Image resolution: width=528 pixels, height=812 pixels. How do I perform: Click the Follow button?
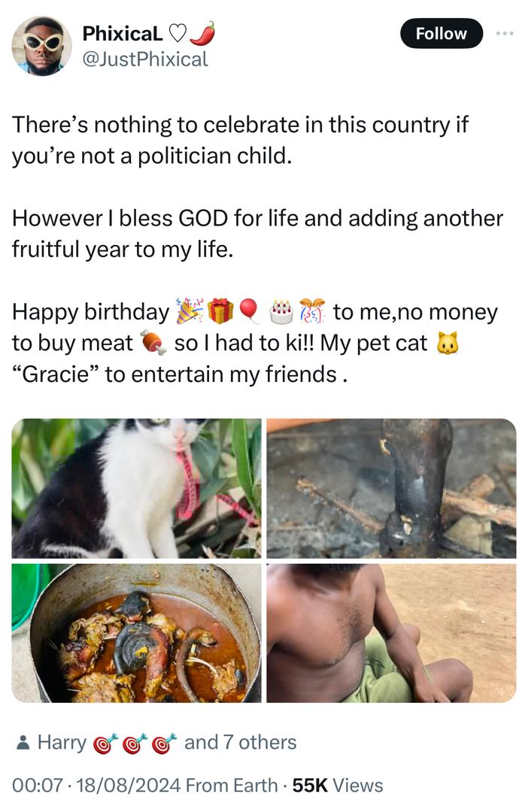click(x=441, y=34)
